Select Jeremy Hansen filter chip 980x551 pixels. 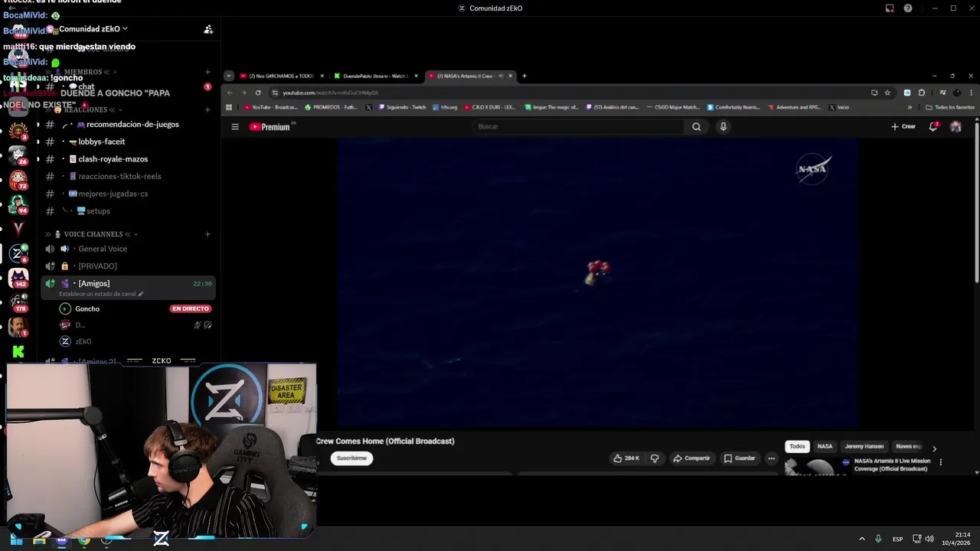pos(864,446)
